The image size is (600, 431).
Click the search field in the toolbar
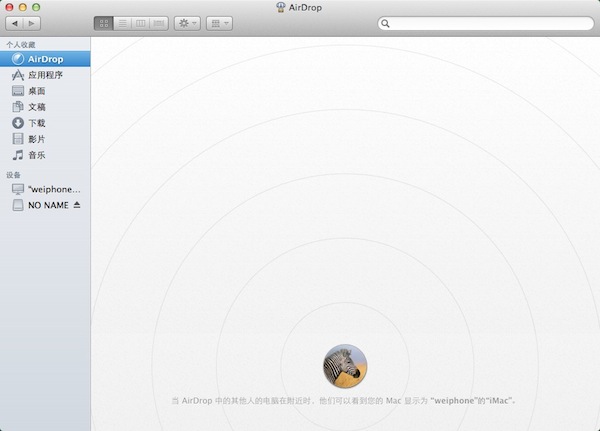[x=483, y=22]
